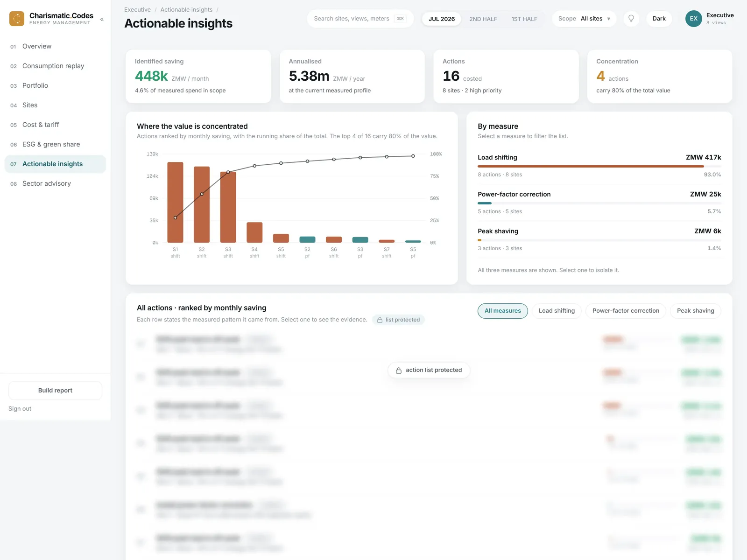Image resolution: width=747 pixels, height=560 pixels.
Task: Navigate to Sites
Action: [55, 105]
